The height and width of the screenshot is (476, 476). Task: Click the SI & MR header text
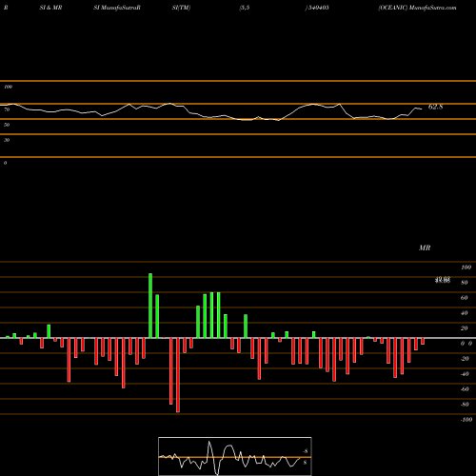50,8
